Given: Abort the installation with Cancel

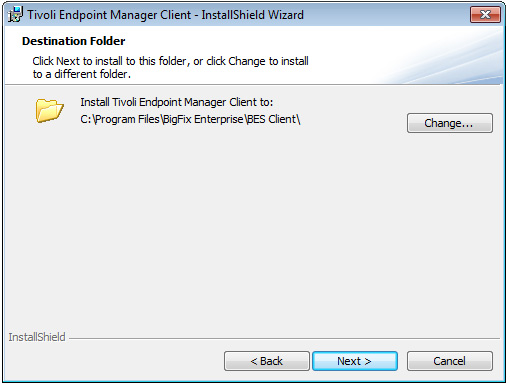Looking at the screenshot, I should pyautogui.click(x=450, y=361).
